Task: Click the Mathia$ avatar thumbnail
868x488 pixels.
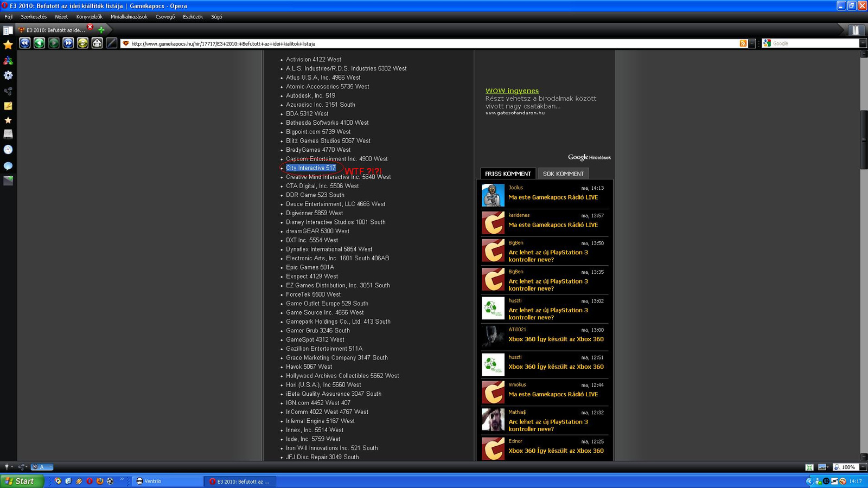Action: pyautogui.click(x=493, y=420)
